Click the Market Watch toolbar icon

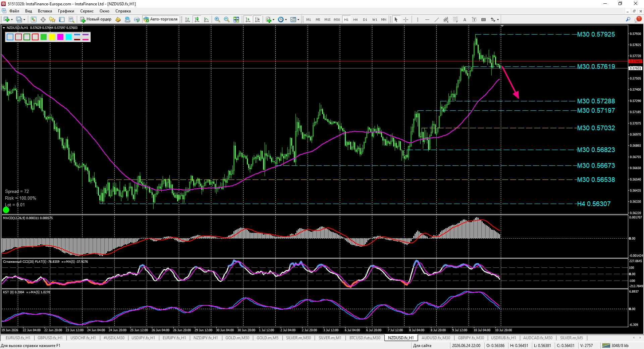[x=34, y=19]
